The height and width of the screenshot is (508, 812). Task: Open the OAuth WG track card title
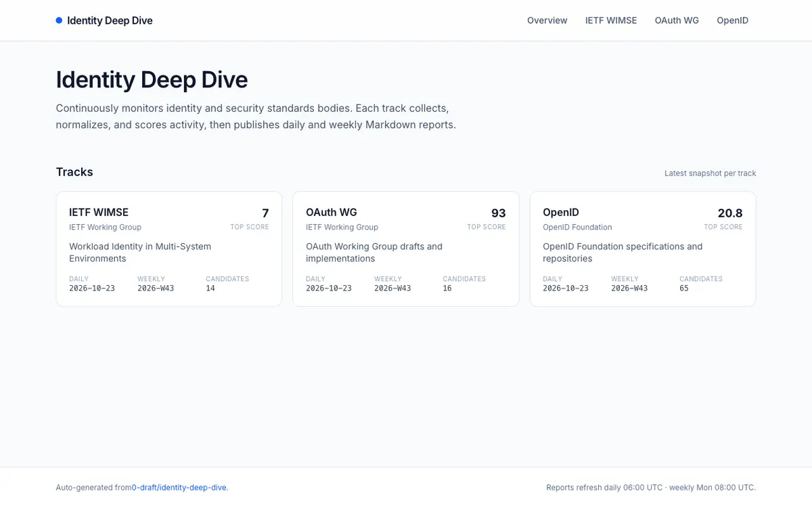332,212
